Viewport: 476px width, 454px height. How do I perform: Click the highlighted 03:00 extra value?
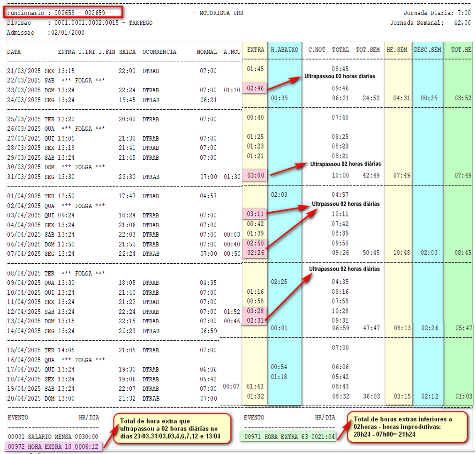coord(255,175)
